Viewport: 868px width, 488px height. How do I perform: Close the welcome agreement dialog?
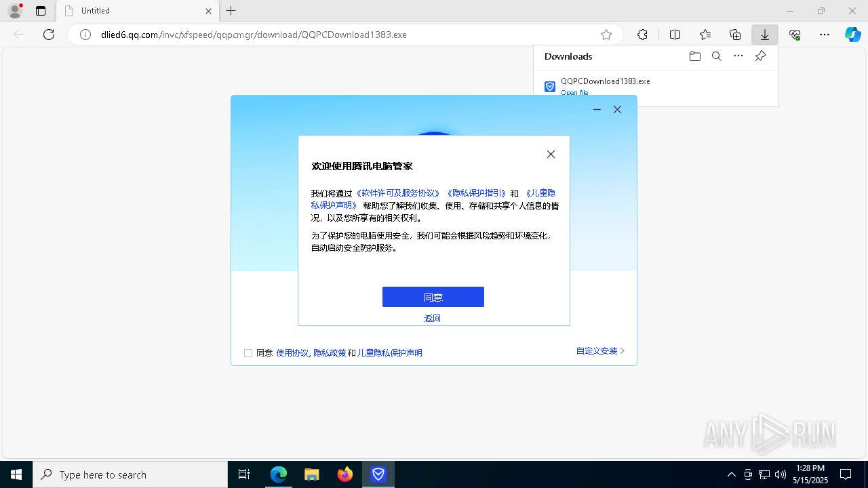[551, 155]
